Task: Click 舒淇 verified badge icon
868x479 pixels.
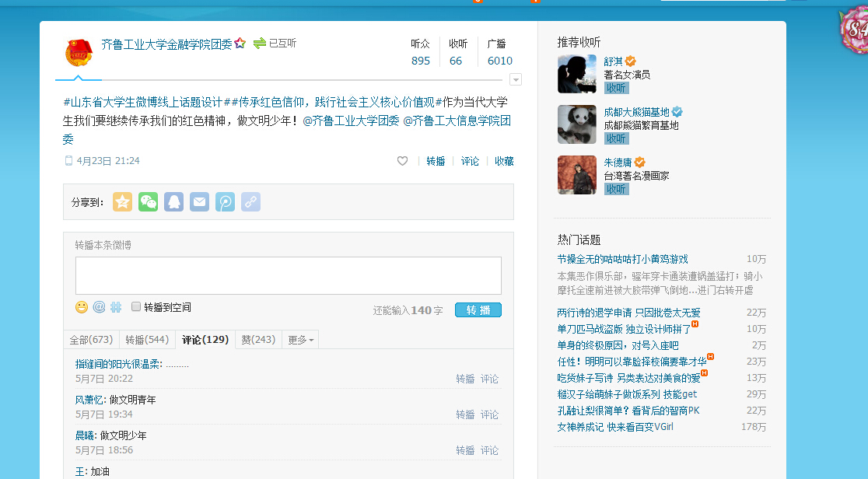Action: (x=631, y=61)
